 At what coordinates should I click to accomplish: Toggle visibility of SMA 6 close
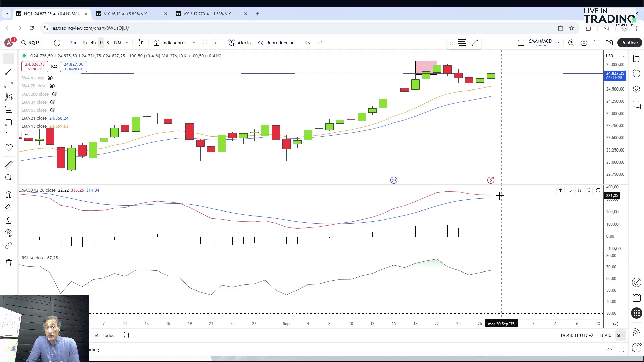(x=50, y=78)
